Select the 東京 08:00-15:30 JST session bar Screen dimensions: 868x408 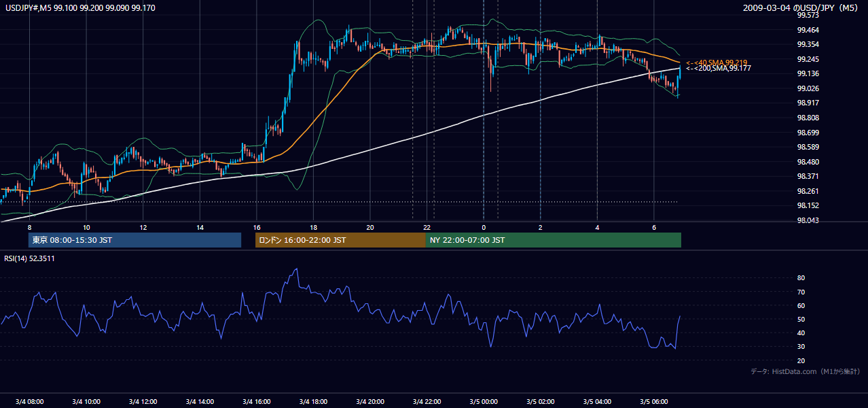pos(134,240)
